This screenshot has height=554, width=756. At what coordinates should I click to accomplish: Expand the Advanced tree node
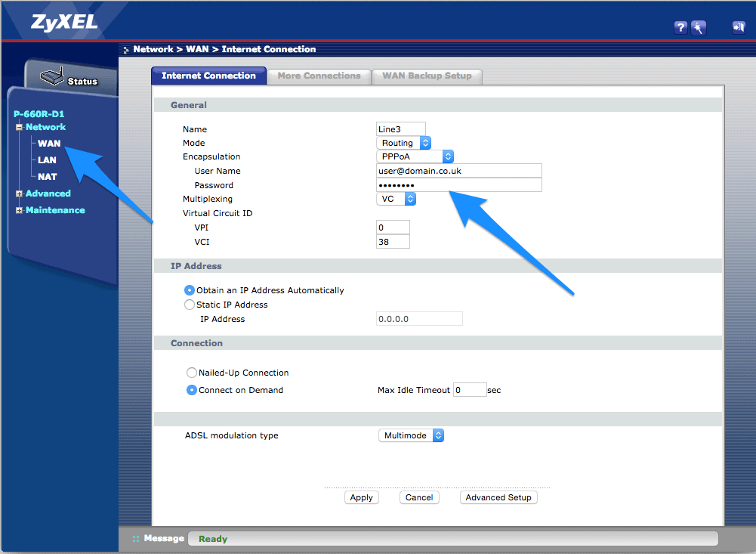(20, 194)
